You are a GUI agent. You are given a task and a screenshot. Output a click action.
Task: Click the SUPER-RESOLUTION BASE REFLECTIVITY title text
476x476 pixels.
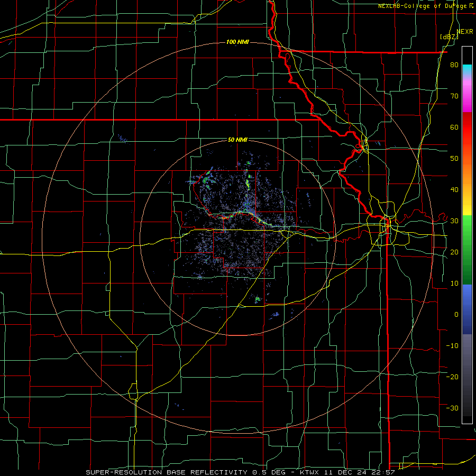pos(167,472)
